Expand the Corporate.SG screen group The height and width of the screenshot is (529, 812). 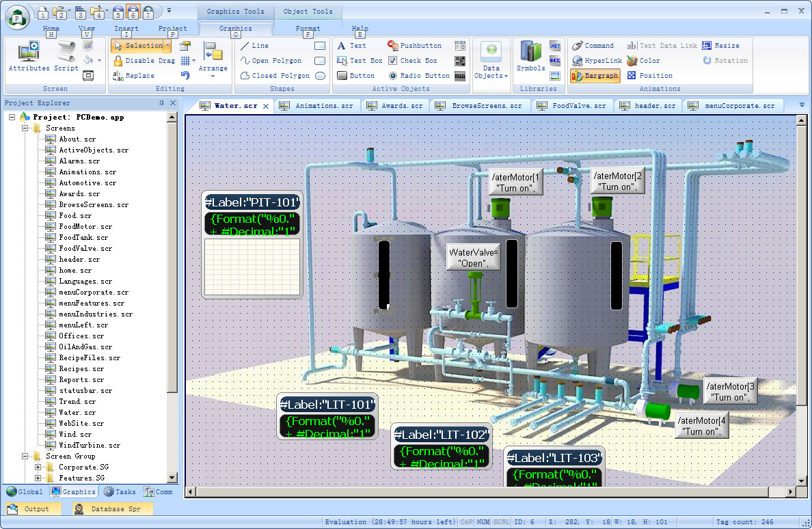[39, 467]
